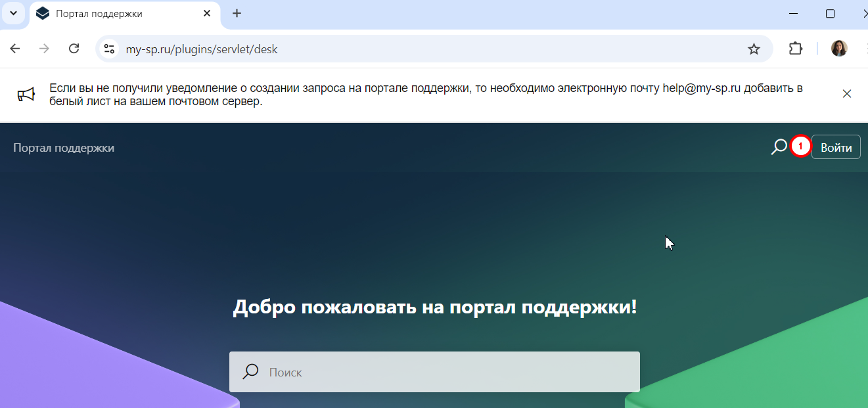The width and height of the screenshot is (868, 408).
Task: Click the Войти login button
Action: pyautogui.click(x=836, y=147)
